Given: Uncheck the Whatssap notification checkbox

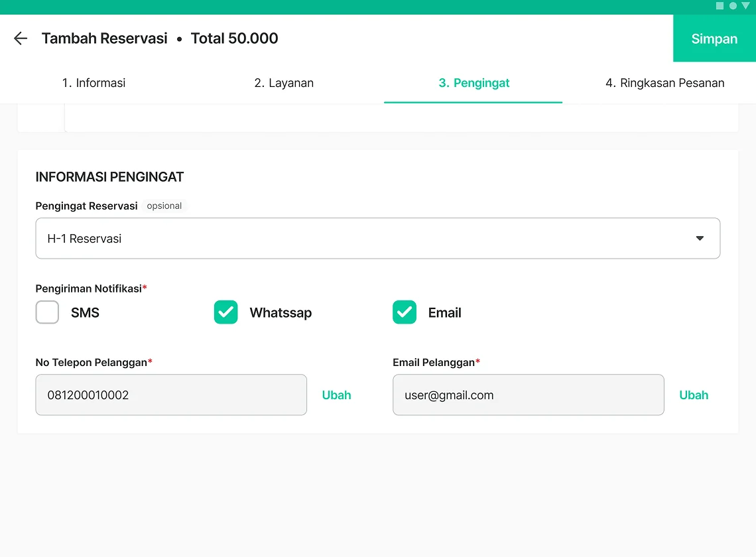Looking at the screenshot, I should [x=226, y=312].
